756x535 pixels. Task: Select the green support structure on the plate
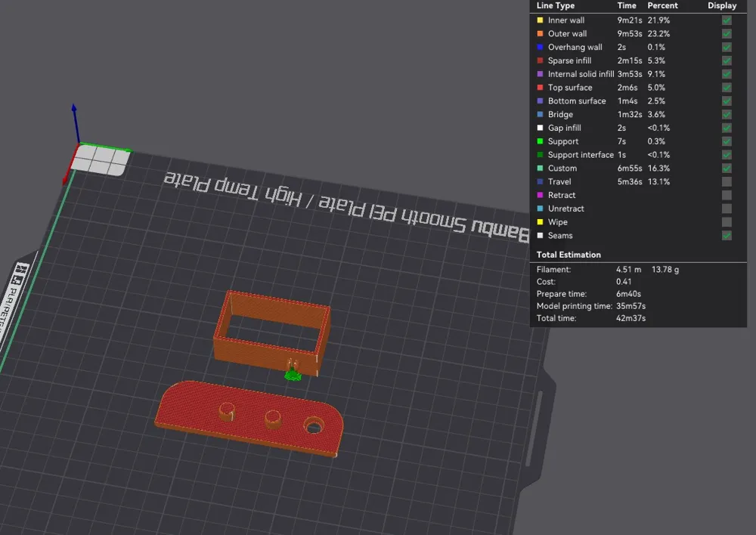point(292,372)
